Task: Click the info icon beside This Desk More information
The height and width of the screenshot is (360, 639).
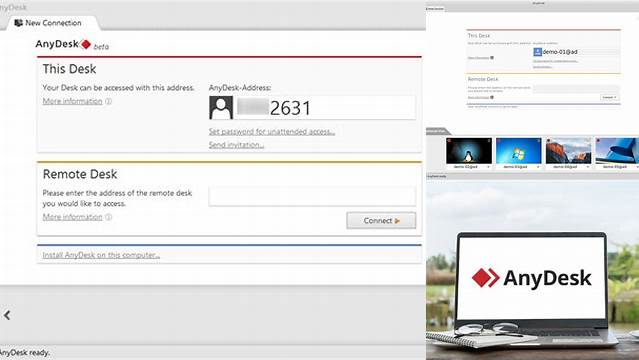Action: point(108,102)
